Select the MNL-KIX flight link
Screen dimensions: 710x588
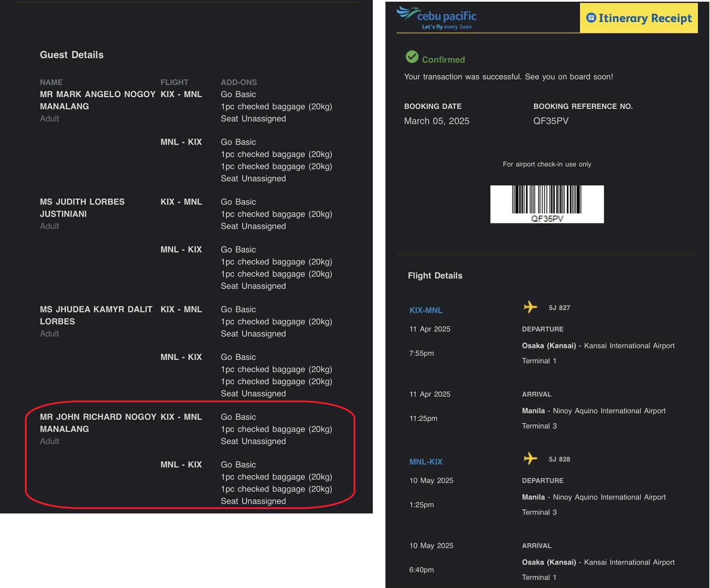425,461
